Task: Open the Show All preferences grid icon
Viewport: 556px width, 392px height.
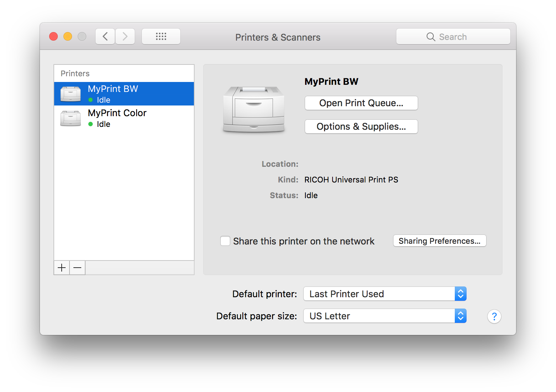Action: coord(161,36)
